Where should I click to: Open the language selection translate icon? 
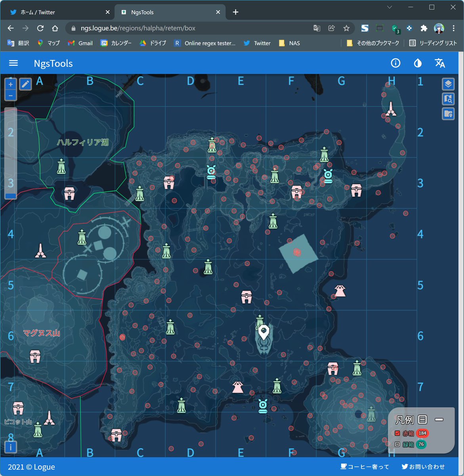tap(440, 63)
